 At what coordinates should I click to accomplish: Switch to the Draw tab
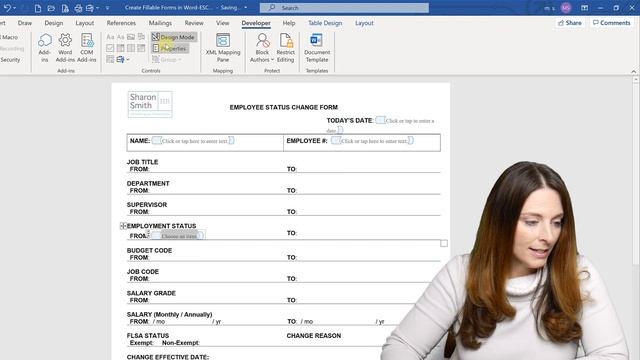(x=24, y=23)
